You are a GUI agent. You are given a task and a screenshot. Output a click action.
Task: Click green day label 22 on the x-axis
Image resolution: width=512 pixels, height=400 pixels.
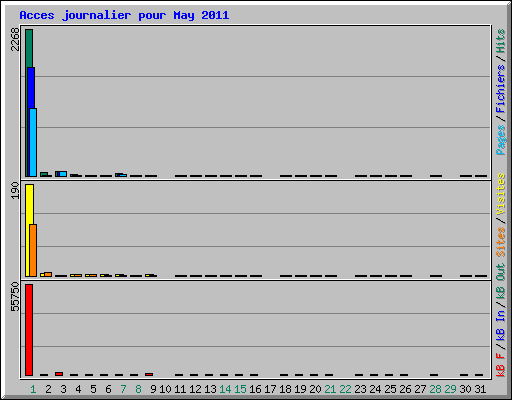tap(345, 389)
